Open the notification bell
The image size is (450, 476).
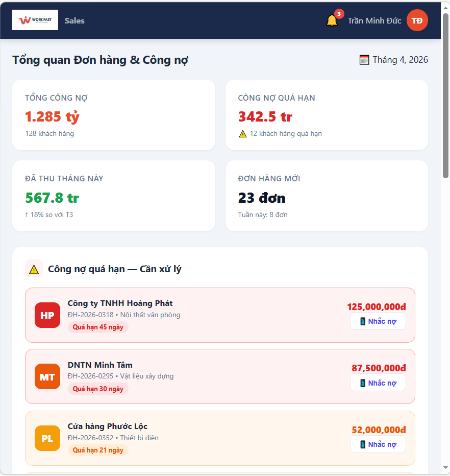point(332,21)
